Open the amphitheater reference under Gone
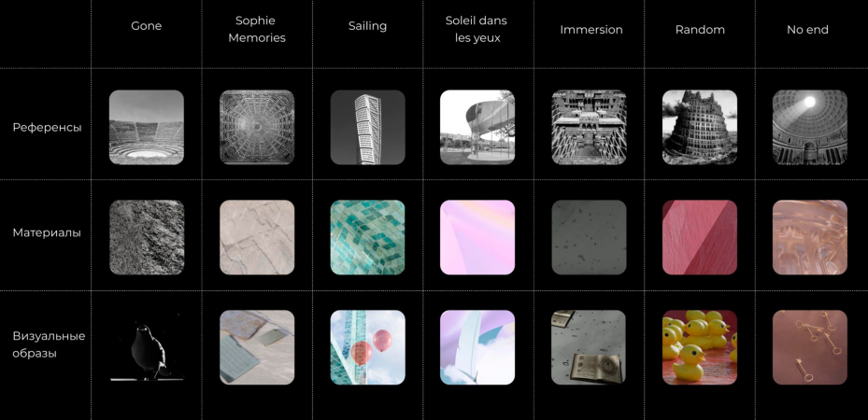868x420 pixels. 146,127
